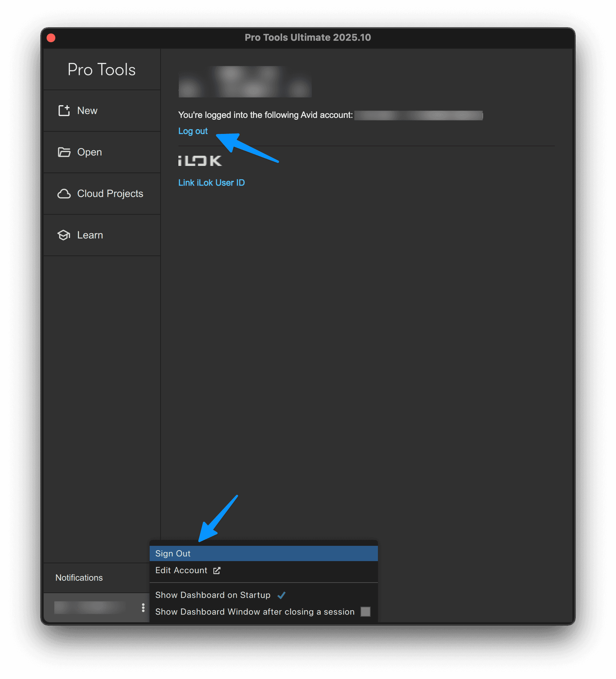
Task: Close the Pro Tools dashboard window
Action: 51,38
